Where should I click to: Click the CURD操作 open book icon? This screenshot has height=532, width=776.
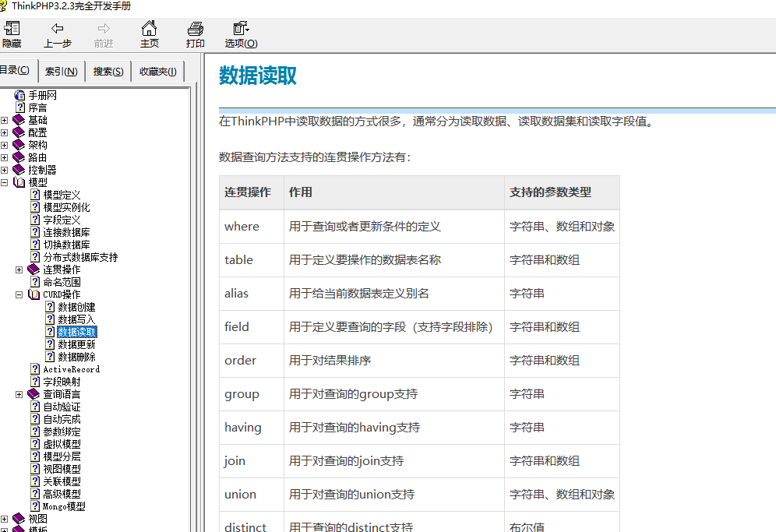(34, 294)
